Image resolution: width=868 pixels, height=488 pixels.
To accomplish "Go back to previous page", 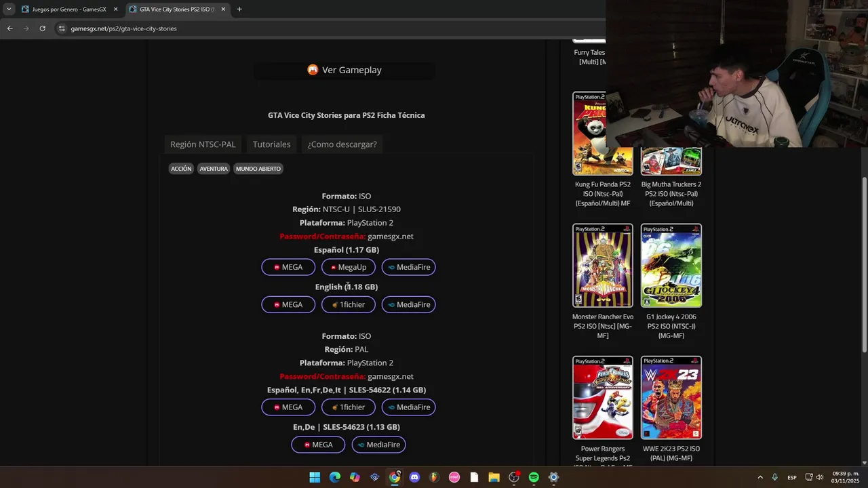I will pyautogui.click(x=9, y=28).
